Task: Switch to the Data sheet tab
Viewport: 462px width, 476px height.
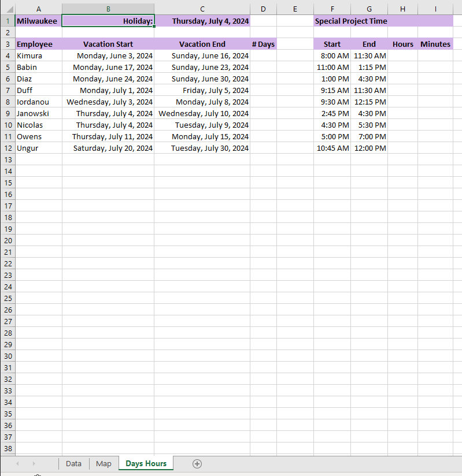Action: pos(73,463)
